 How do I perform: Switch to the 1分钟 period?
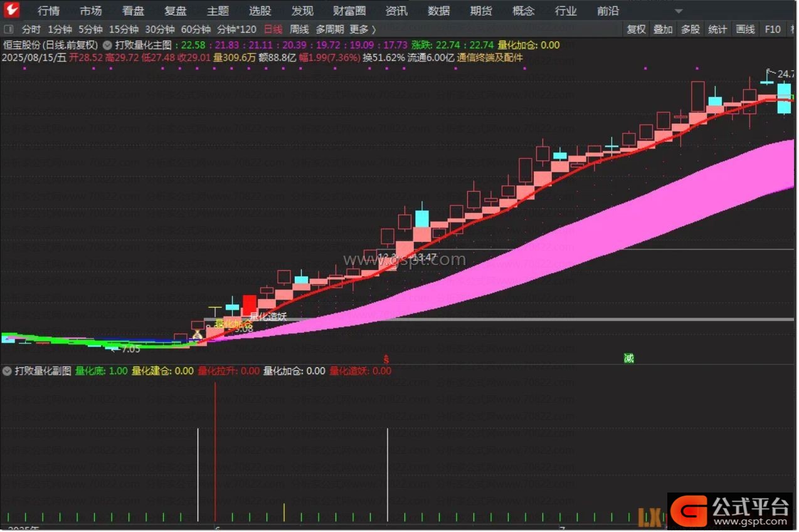click(60, 29)
